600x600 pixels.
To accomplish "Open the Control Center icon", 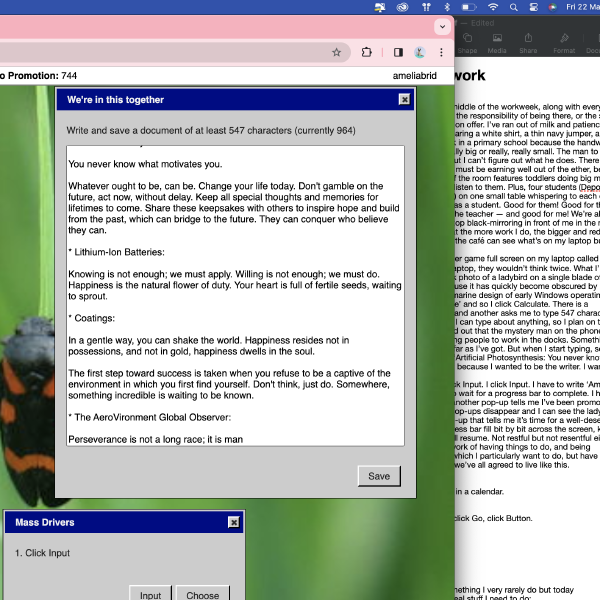I will [x=533, y=7].
